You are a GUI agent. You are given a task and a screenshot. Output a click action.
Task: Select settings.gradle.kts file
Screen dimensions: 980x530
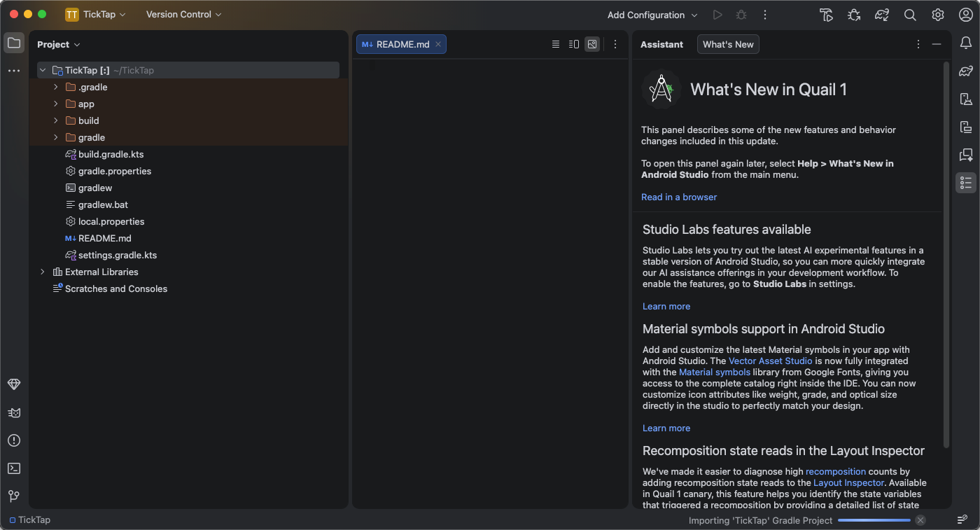pos(118,255)
